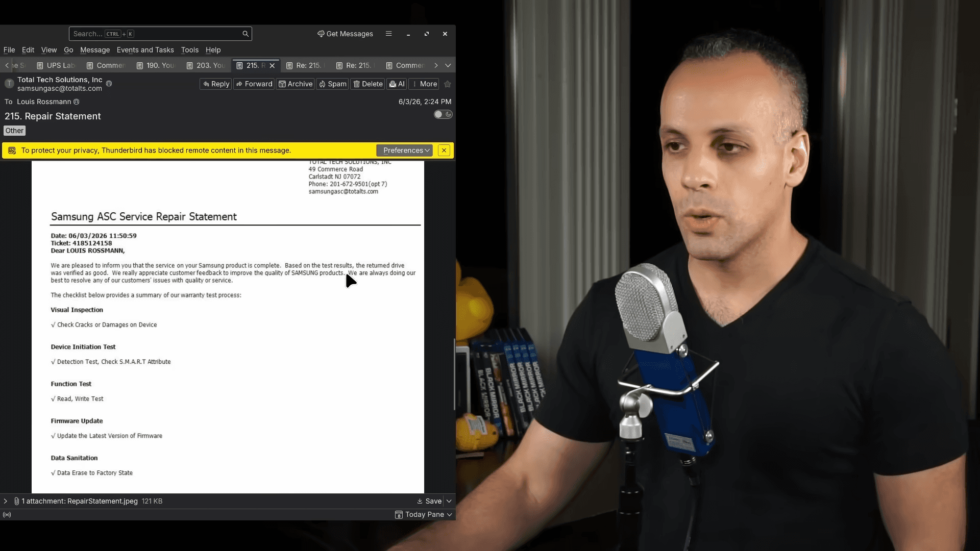Open the Save attachment dropdown arrow

449,501
